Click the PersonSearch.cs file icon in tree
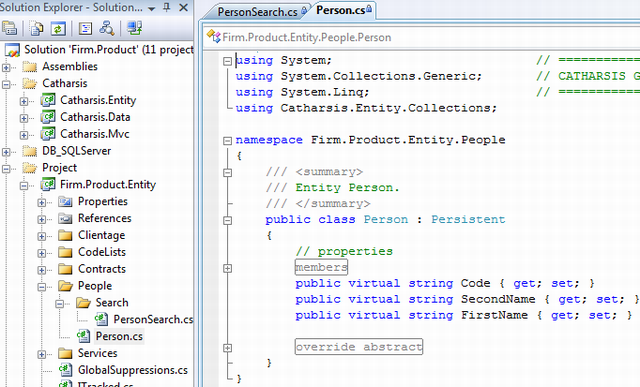This screenshot has width=640, height=387. (x=101, y=320)
